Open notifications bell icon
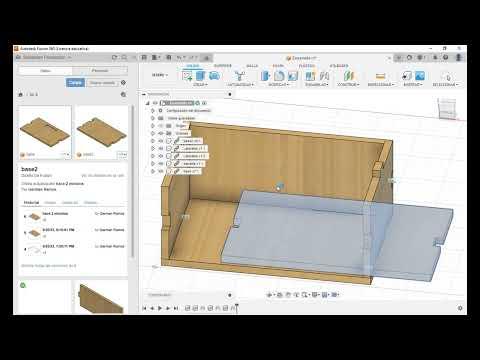Screen dimensions: 480x360 435,57
